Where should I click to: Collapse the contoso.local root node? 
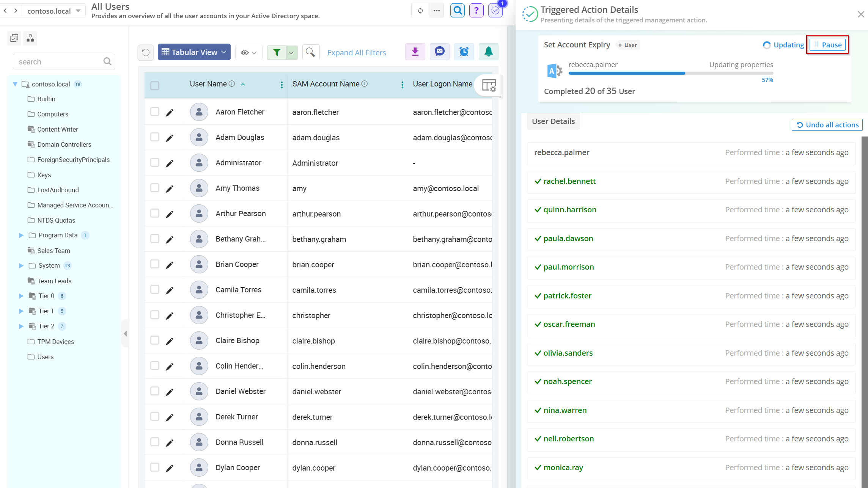[x=15, y=84]
